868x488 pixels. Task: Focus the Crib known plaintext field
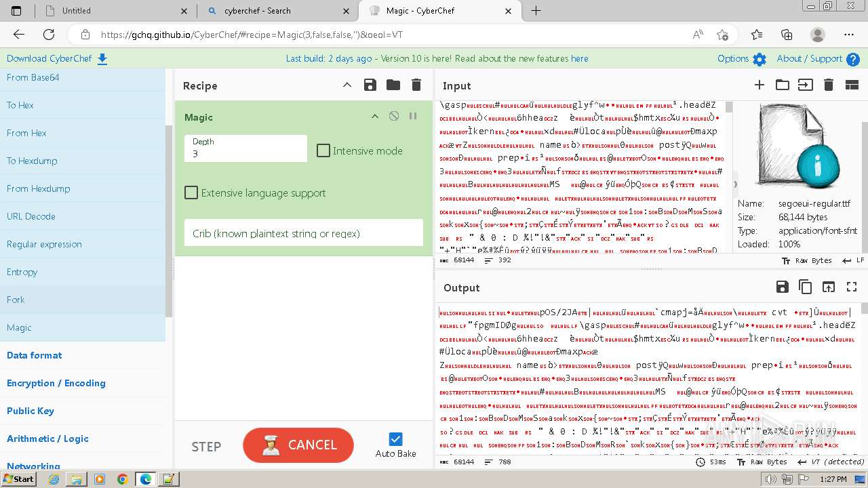304,233
